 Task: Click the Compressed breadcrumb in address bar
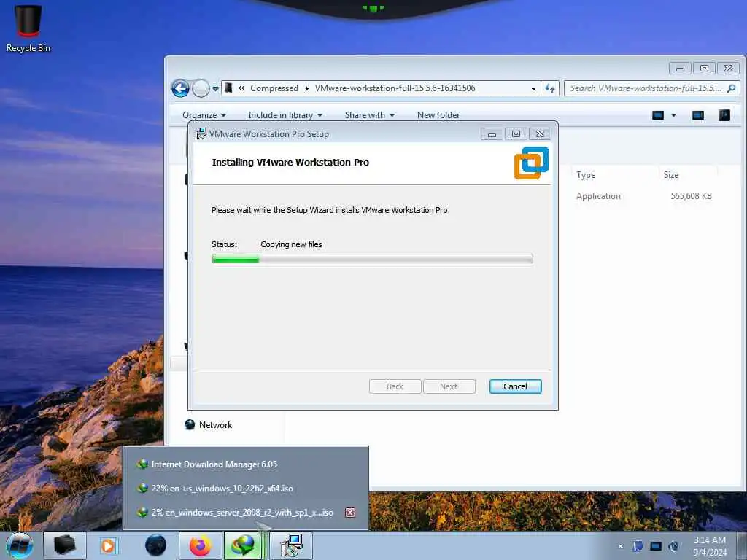pyautogui.click(x=274, y=88)
